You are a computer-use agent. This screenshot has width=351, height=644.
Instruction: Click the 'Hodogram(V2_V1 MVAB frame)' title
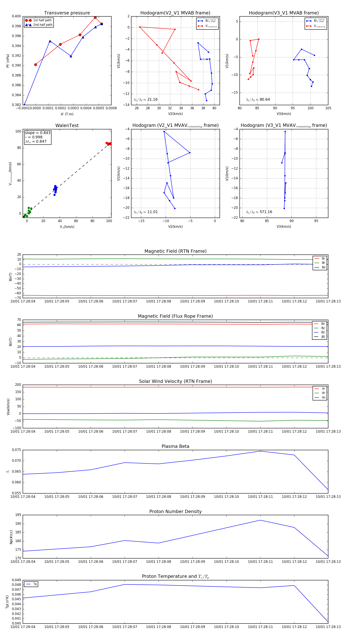(x=175, y=13)
